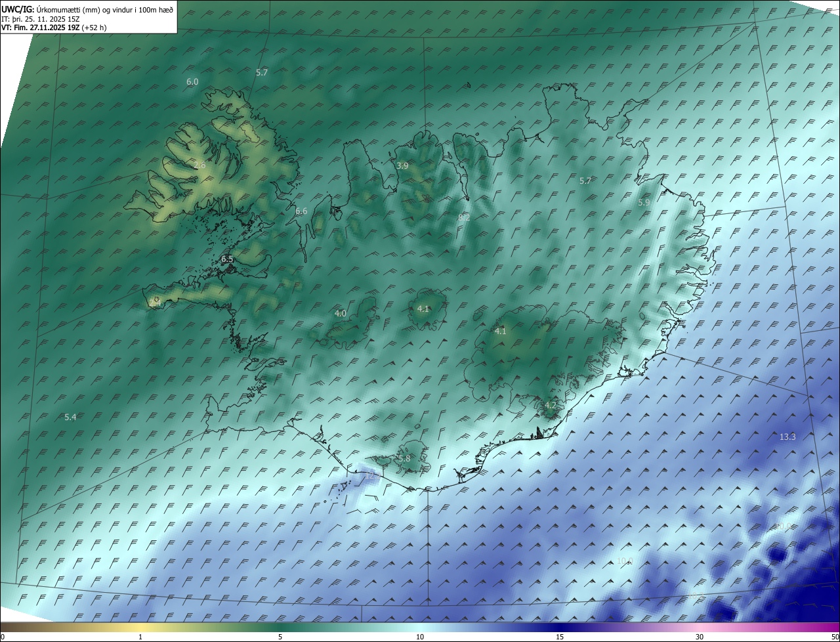Click the 4.2 value label on the map

point(550,406)
